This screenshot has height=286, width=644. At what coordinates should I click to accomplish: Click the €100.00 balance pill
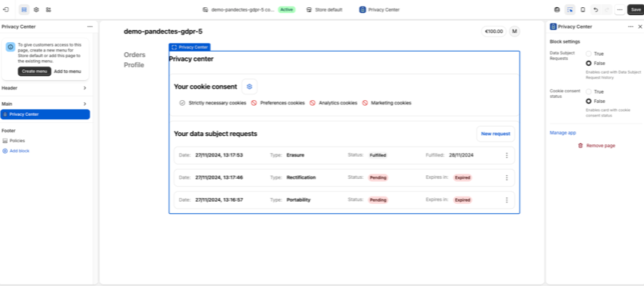click(494, 31)
